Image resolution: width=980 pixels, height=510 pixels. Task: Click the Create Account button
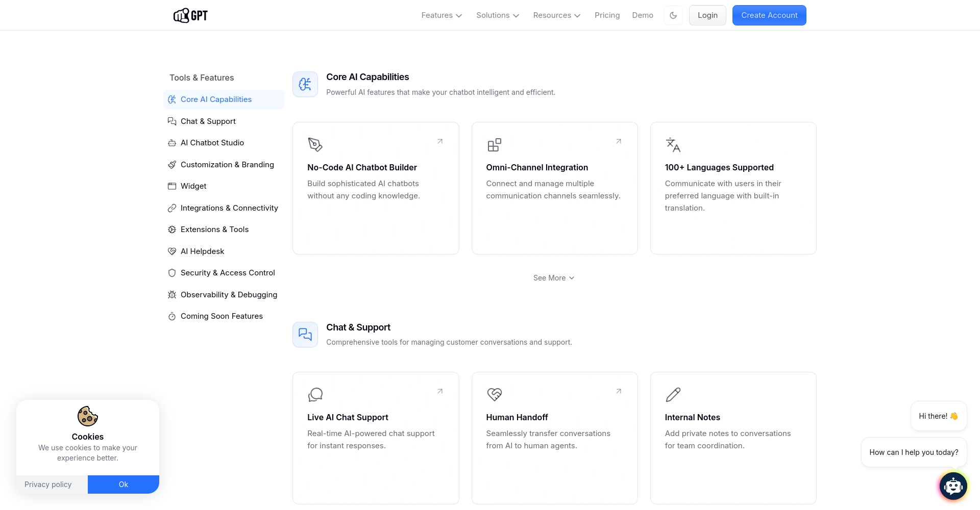pos(769,15)
